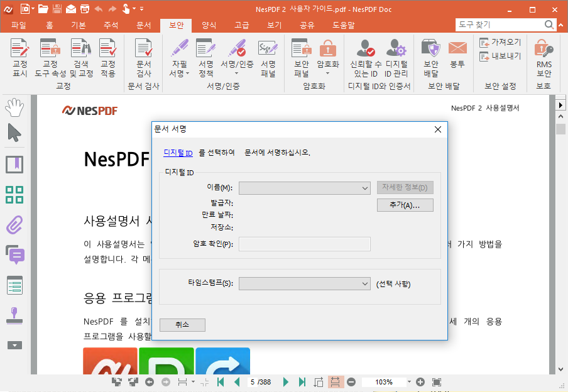Click 내보내기 export security settings
This screenshot has width=568, height=392.
pos(500,56)
